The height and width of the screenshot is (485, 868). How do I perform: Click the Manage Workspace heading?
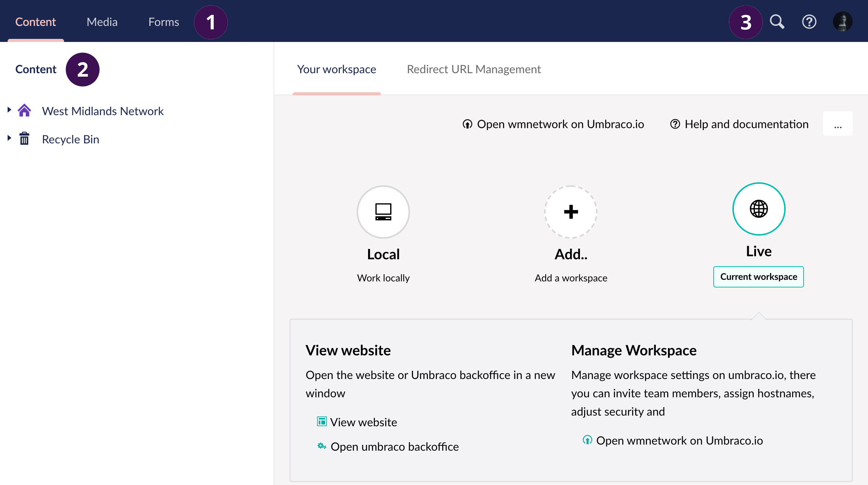[x=634, y=350]
